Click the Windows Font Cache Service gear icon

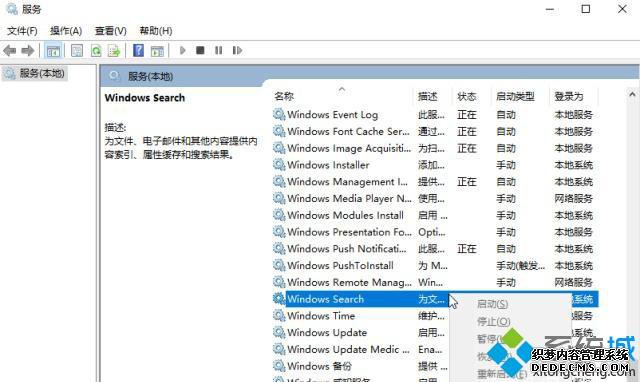coord(279,131)
